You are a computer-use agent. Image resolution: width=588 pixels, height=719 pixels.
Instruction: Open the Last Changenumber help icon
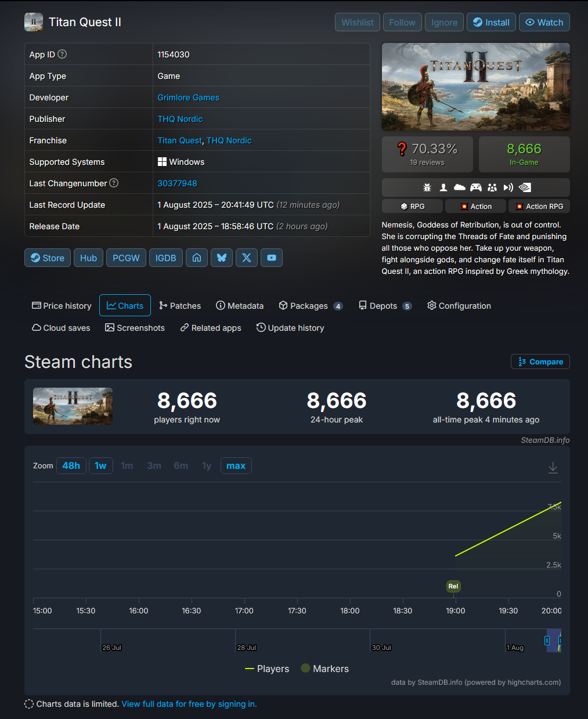[114, 183]
